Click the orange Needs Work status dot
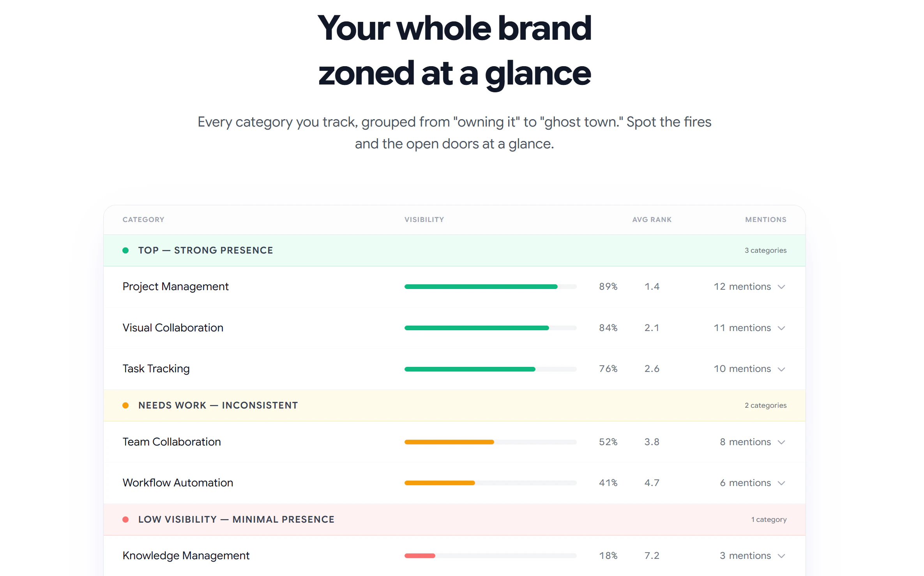The height and width of the screenshot is (576, 924). (x=125, y=405)
